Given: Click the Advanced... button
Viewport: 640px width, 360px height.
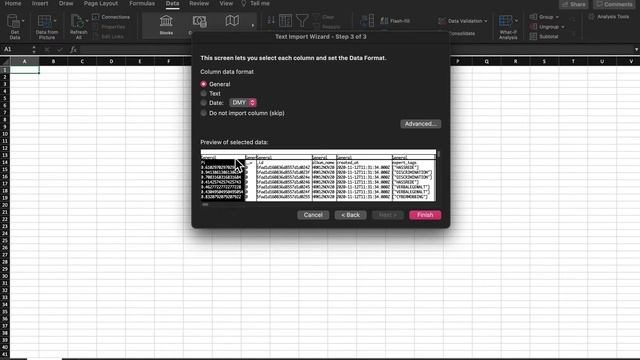Looking at the screenshot, I should (420, 124).
